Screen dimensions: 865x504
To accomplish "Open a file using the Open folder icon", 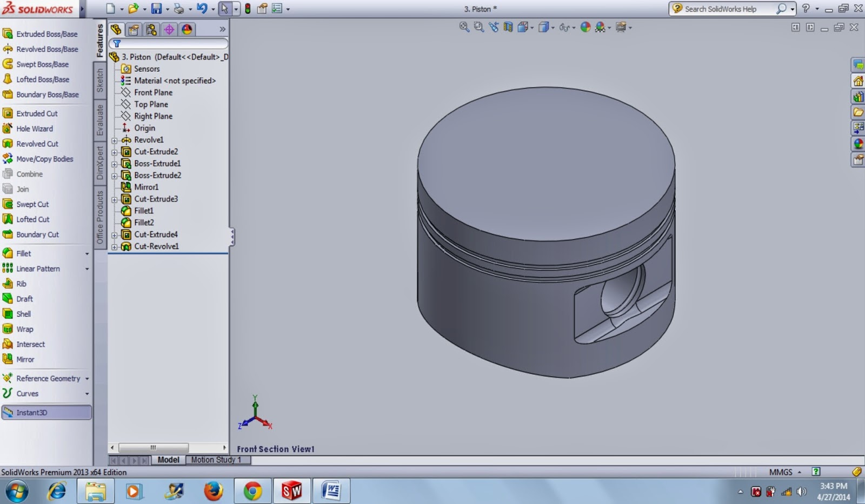I will coord(133,9).
